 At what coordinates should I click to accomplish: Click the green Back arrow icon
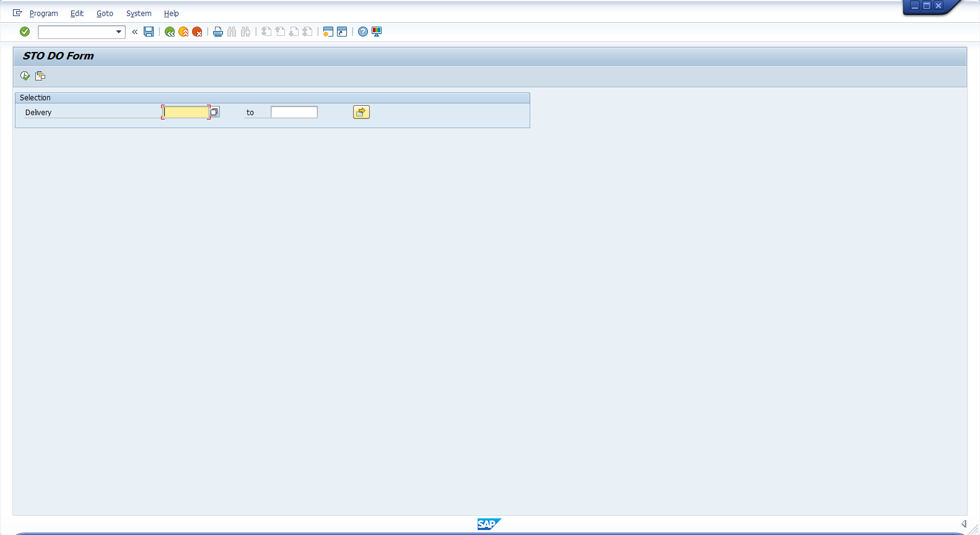tap(170, 32)
